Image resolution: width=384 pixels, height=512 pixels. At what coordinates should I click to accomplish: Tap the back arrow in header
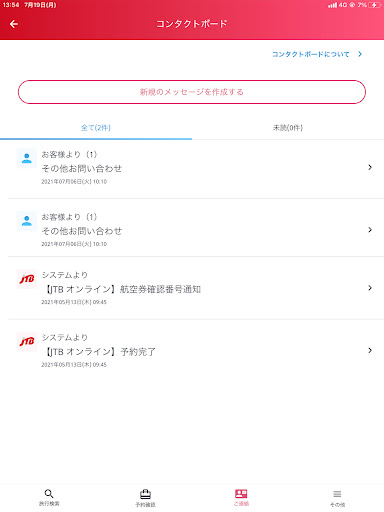point(14,24)
